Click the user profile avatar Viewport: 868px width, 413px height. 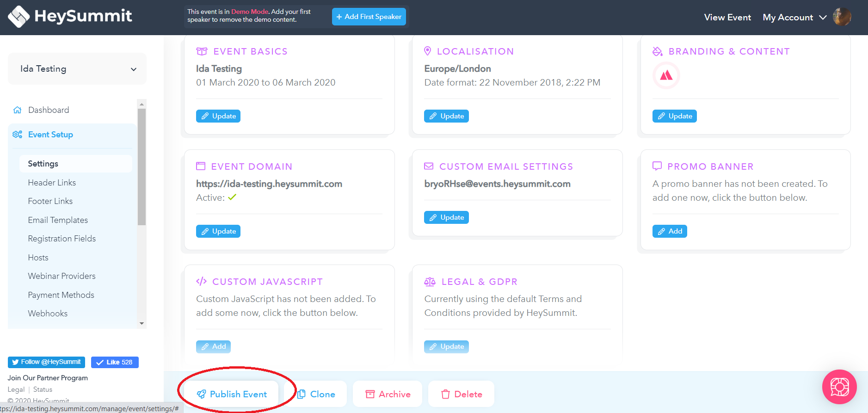pos(842,17)
